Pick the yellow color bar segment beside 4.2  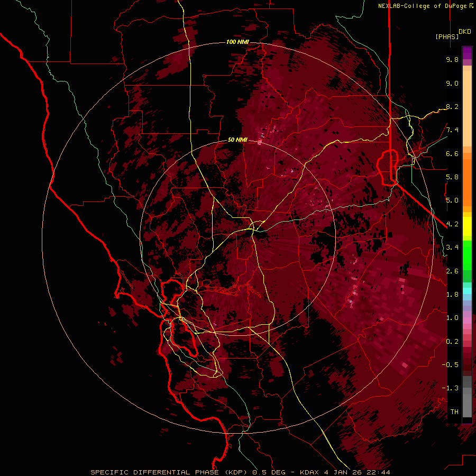pyautogui.click(x=467, y=226)
